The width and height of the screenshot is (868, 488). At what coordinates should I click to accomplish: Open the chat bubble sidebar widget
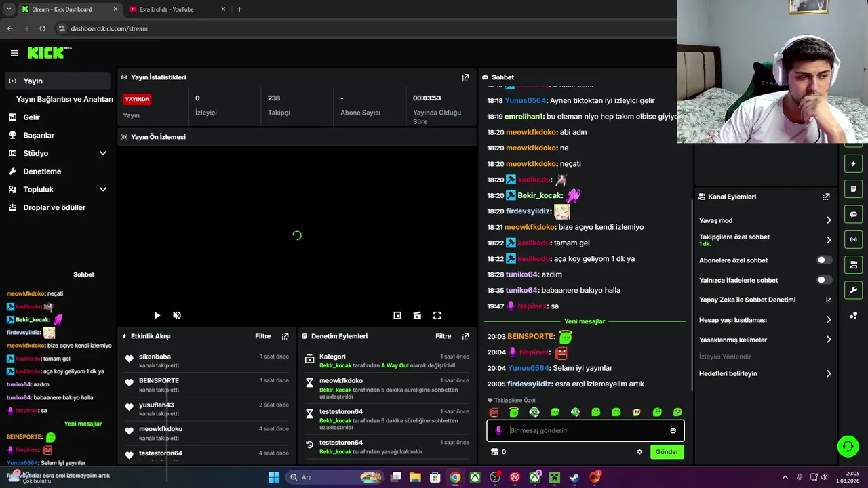click(853, 214)
